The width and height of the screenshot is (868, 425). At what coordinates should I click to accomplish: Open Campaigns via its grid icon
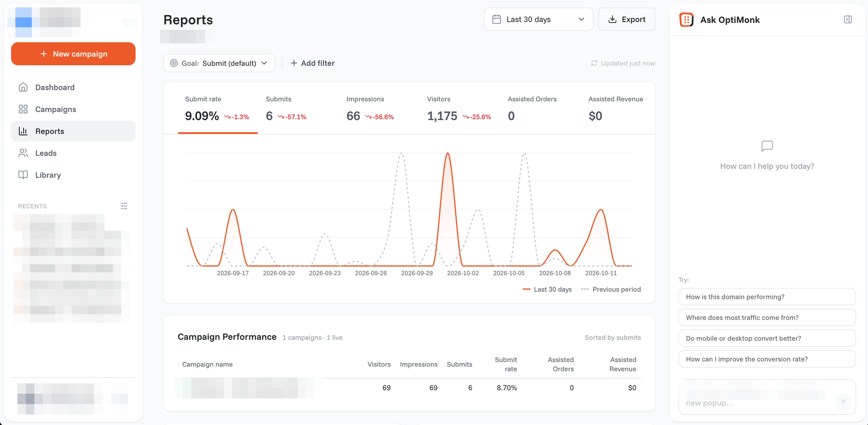(23, 109)
